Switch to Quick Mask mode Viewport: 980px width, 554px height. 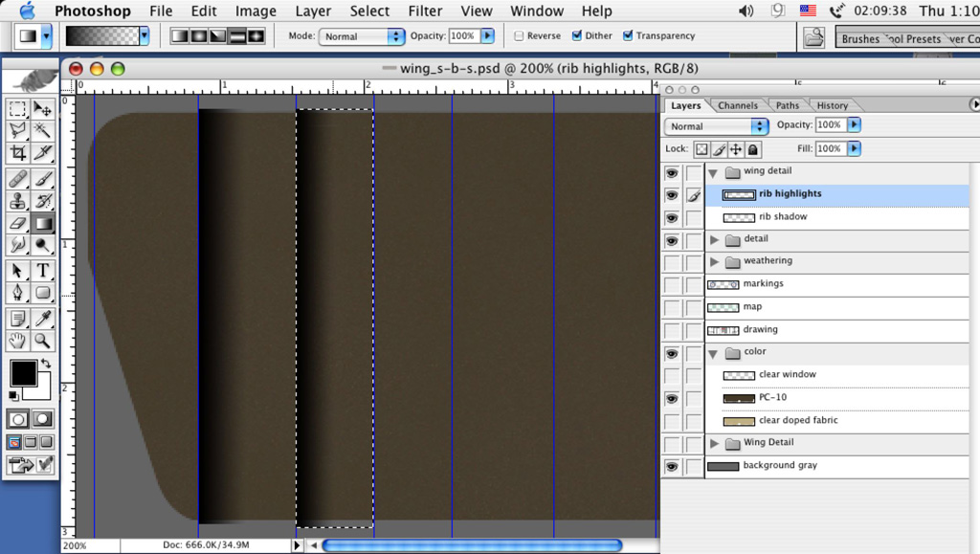click(42, 419)
